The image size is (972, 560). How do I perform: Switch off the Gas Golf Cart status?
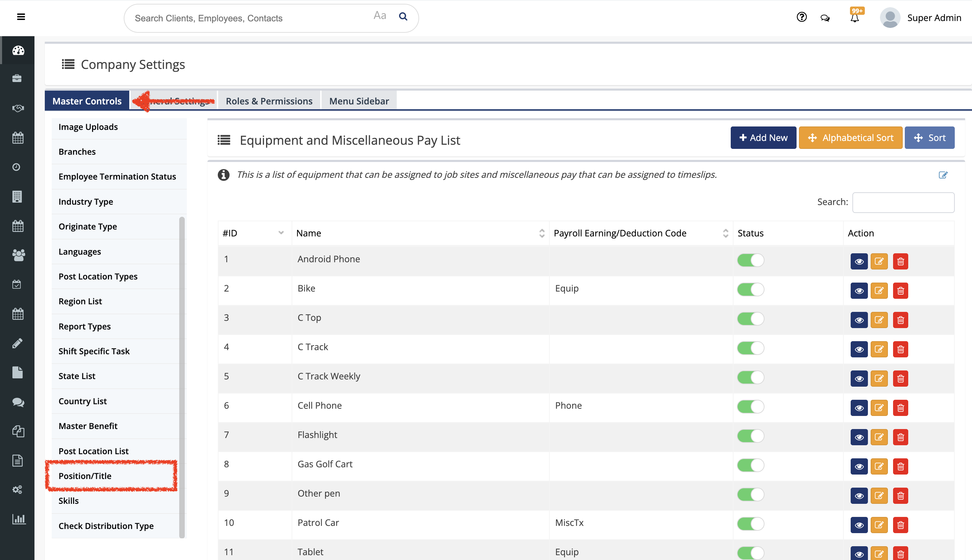pyautogui.click(x=750, y=465)
